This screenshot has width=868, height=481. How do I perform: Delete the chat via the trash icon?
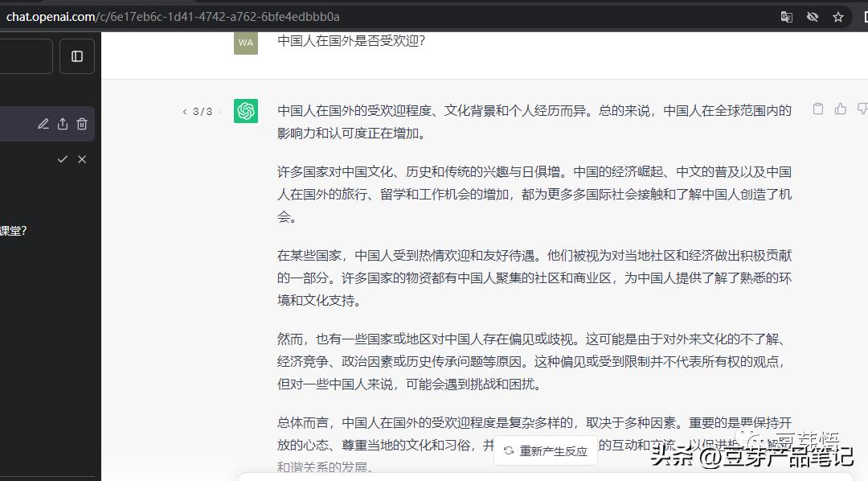[x=82, y=124]
